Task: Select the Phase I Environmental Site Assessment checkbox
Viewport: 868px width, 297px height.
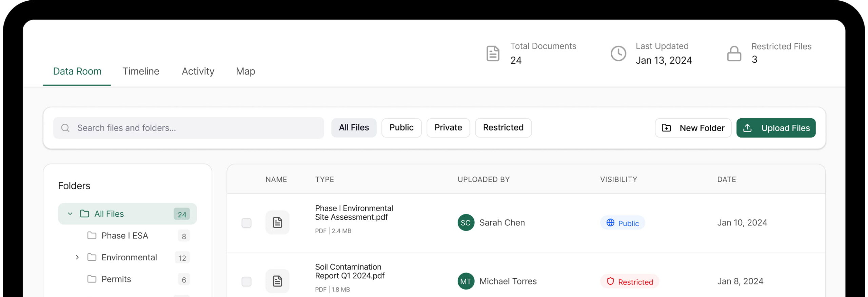Action: tap(246, 223)
